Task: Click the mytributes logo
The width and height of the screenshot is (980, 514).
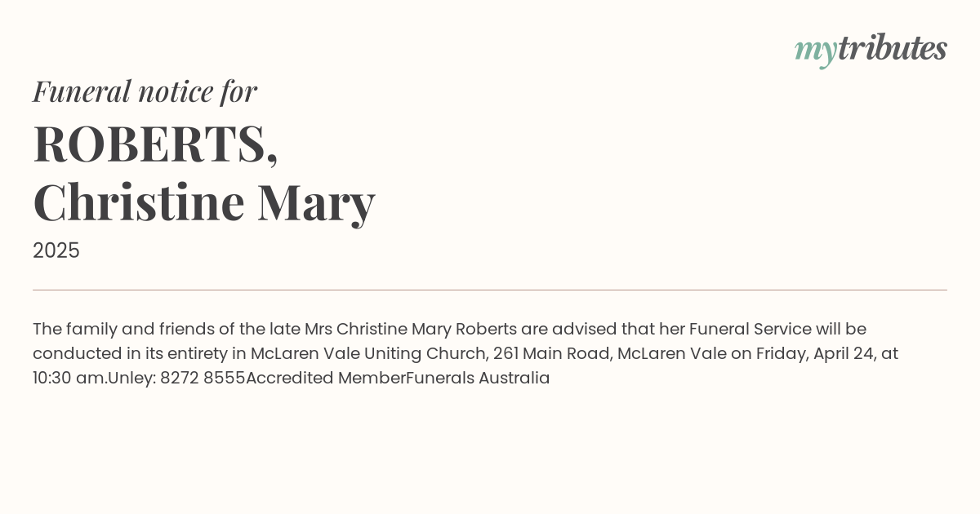Action: click(871, 50)
